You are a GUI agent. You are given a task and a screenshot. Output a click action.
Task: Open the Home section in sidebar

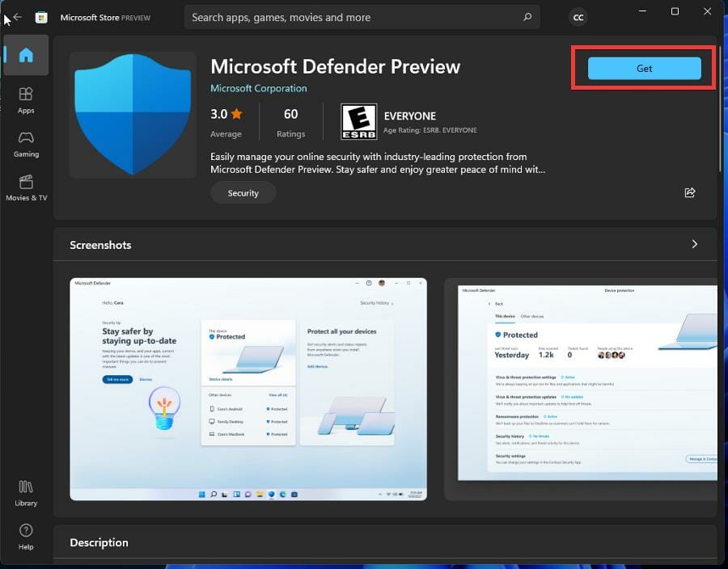pyautogui.click(x=26, y=55)
